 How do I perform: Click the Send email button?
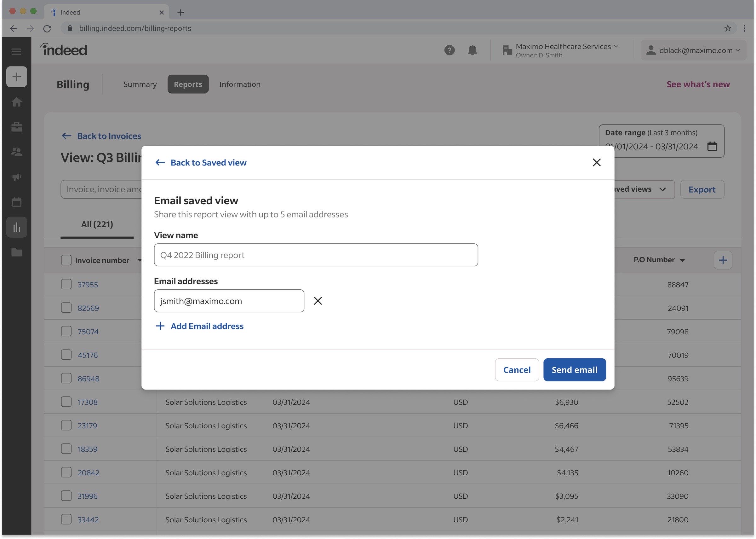(x=575, y=370)
